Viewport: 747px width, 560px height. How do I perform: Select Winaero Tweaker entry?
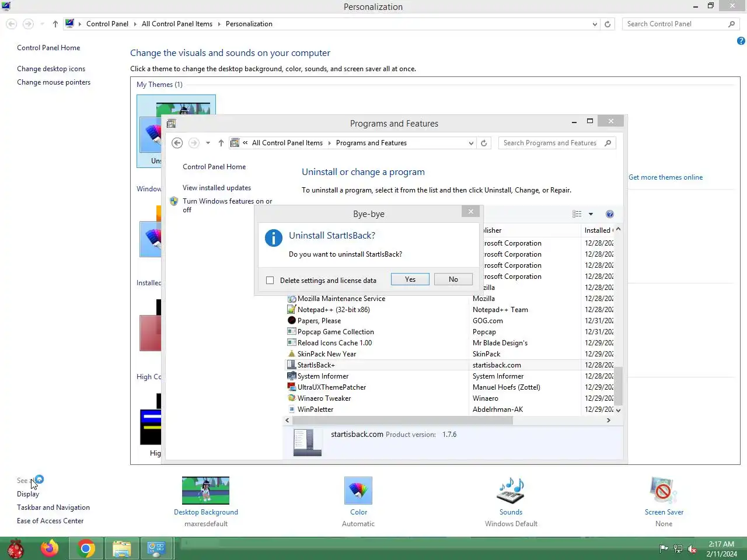pos(324,398)
